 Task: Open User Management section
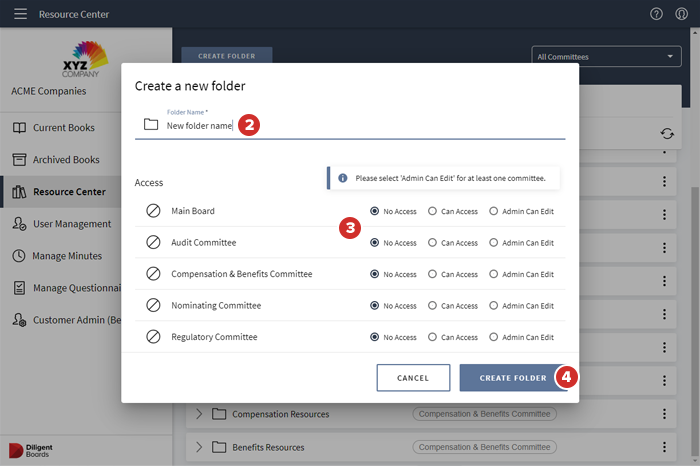point(71,224)
